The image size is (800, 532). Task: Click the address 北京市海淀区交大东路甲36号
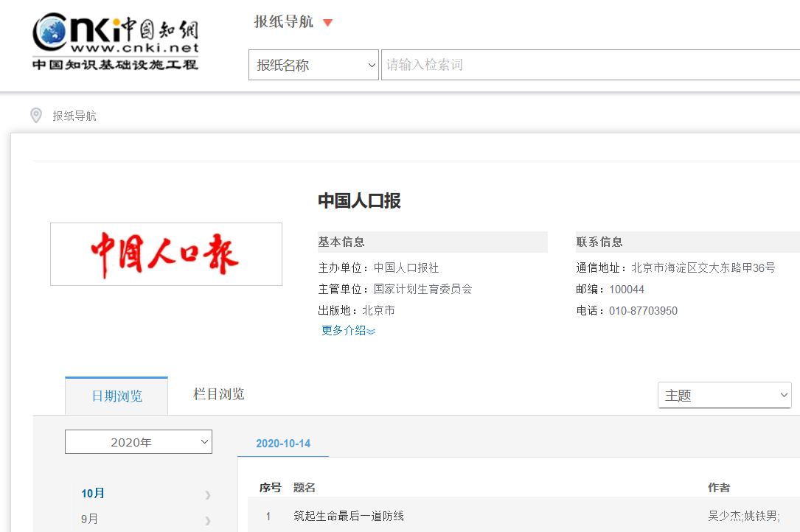(x=703, y=267)
